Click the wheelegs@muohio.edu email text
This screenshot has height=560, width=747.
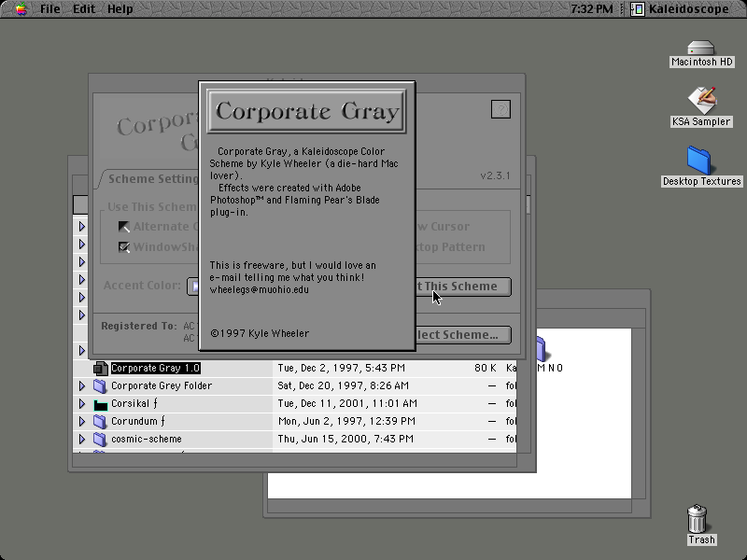click(x=260, y=290)
